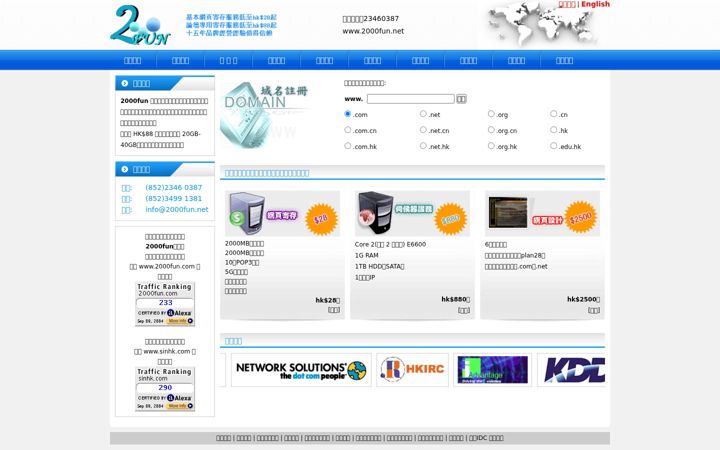Image resolution: width=720 pixels, height=450 pixels.
Task: Select the .com.hk domain radio button
Action: coord(348,146)
